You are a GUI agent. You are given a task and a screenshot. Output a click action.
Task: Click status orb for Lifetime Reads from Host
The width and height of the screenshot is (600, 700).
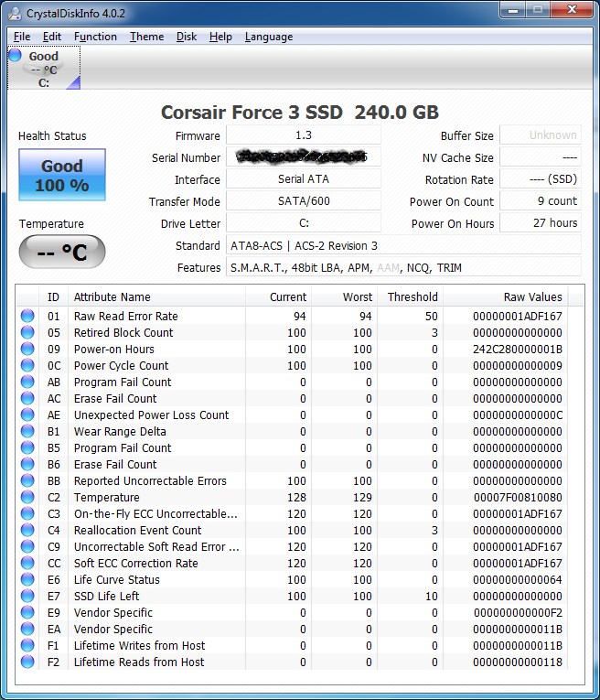click(27, 662)
